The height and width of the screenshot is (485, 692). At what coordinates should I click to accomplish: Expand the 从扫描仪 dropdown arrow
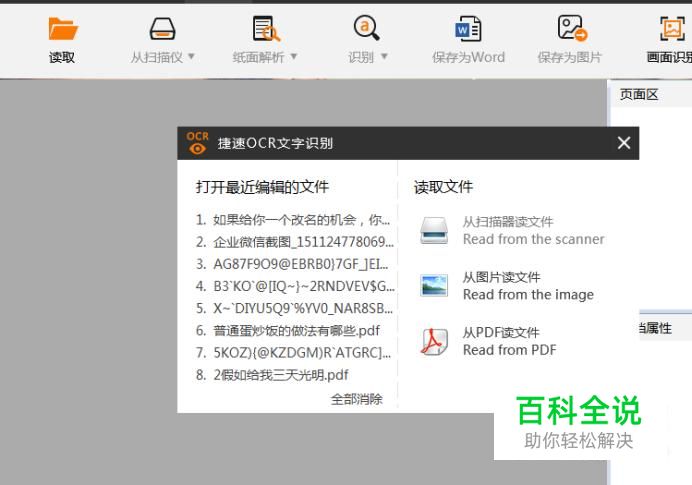click(191, 56)
